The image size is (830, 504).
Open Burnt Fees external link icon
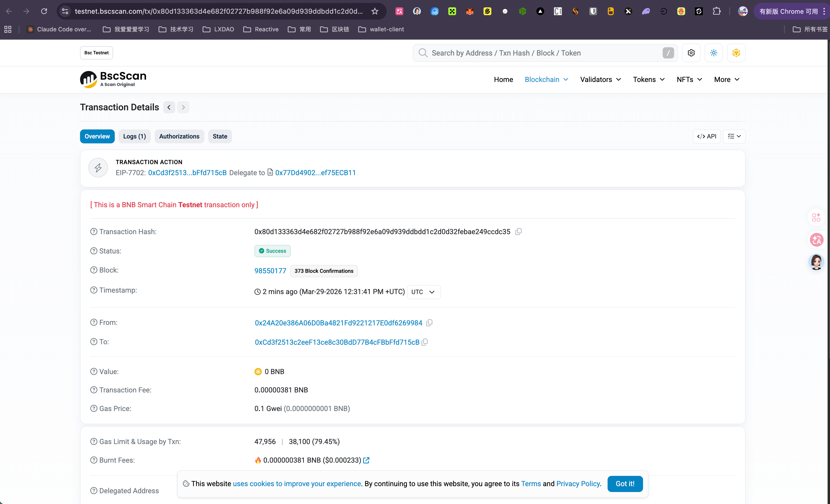367,460
